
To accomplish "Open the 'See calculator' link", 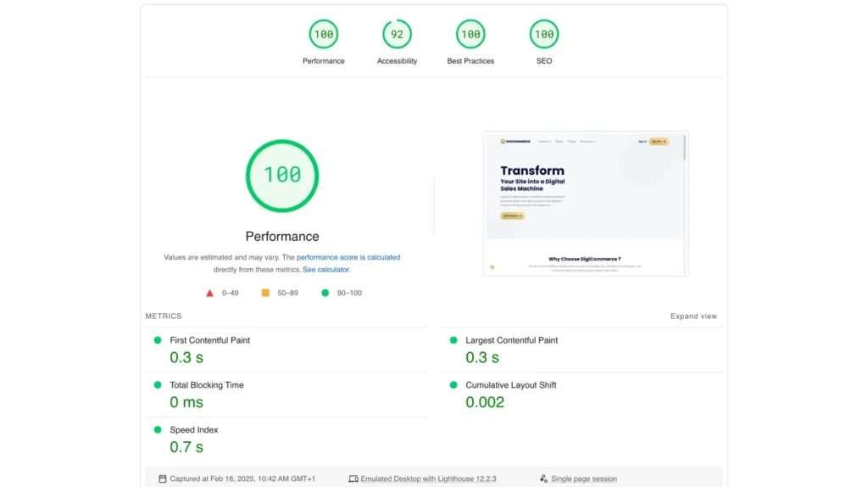I will [x=325, y=270].
